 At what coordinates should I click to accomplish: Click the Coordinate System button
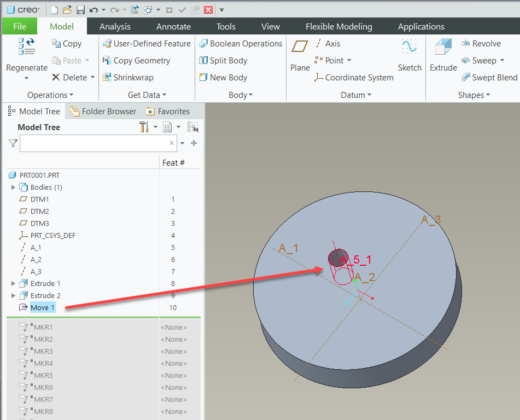pos(353,78)
